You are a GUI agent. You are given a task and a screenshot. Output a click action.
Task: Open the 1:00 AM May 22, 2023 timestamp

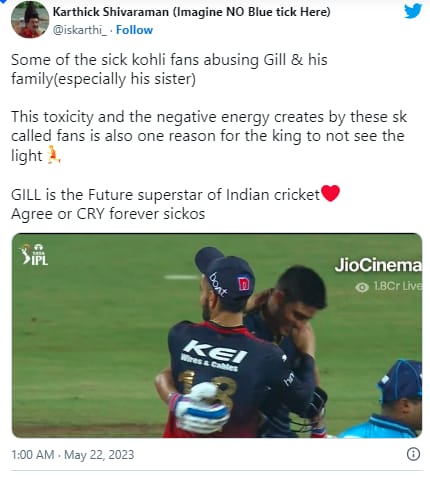[x=73, y=455]
